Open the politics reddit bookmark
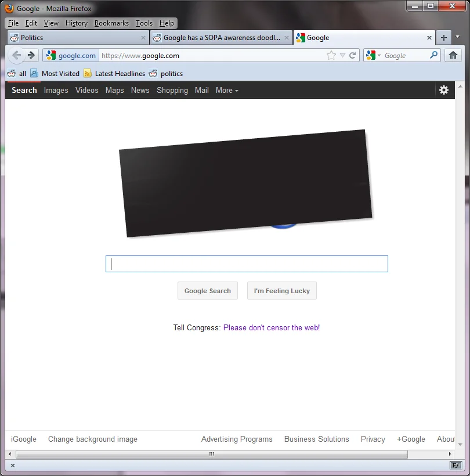 (166, 74)
